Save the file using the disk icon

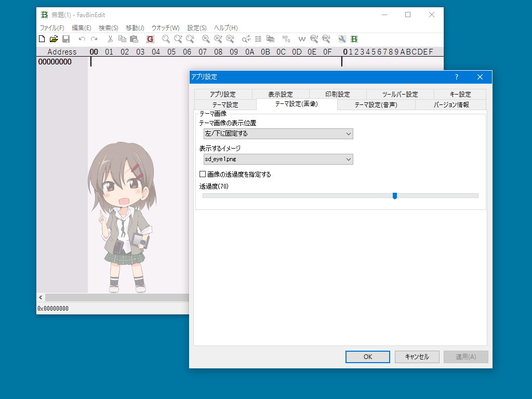[66, 39]
